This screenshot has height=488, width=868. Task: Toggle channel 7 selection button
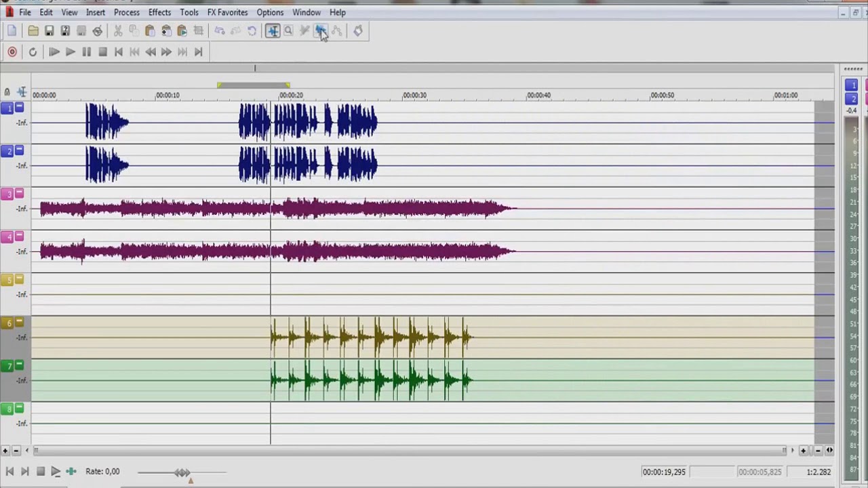point(7,366)
